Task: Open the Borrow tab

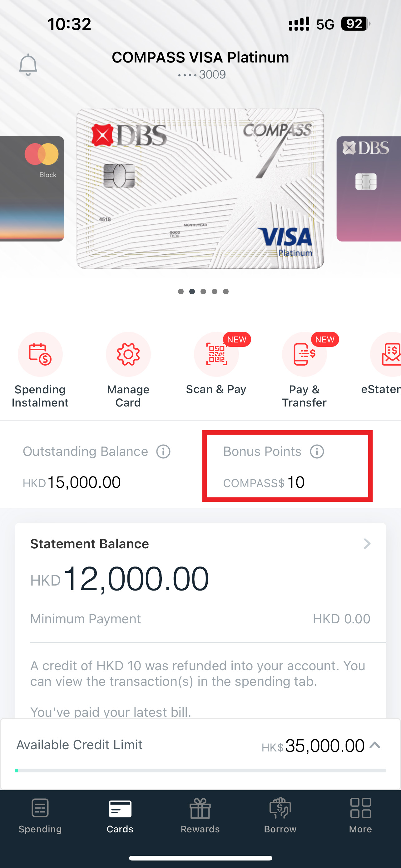Action: pyautogui.click(x=280, y=816)
